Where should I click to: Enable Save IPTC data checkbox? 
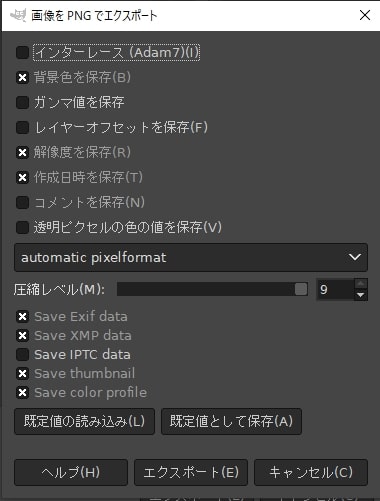point(22,354)
